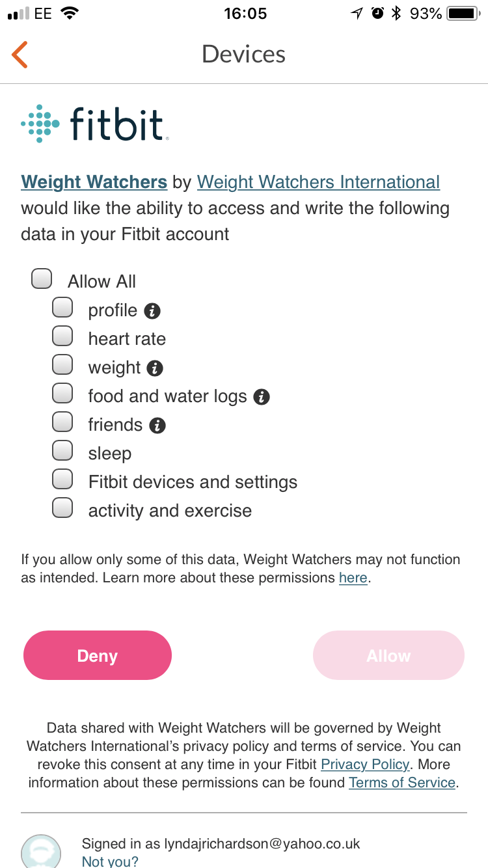The width and height of the screenshot is (488, 868).
Task: Tap the 'Not you?' link
Action: pos(110,861)
